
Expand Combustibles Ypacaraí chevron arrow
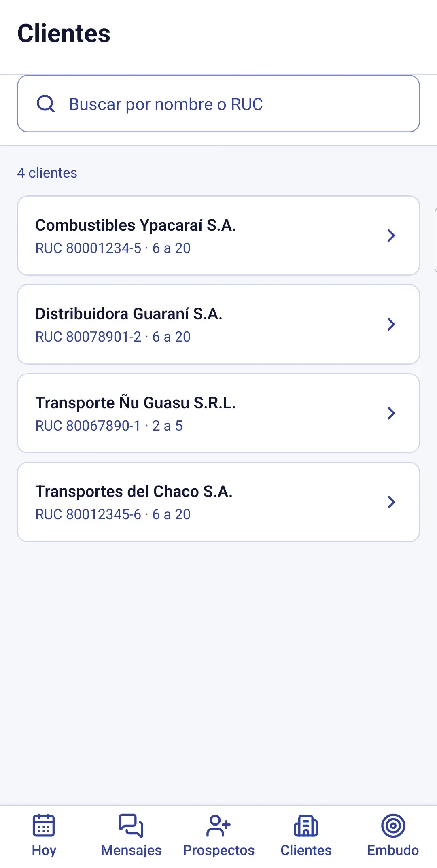391,236
